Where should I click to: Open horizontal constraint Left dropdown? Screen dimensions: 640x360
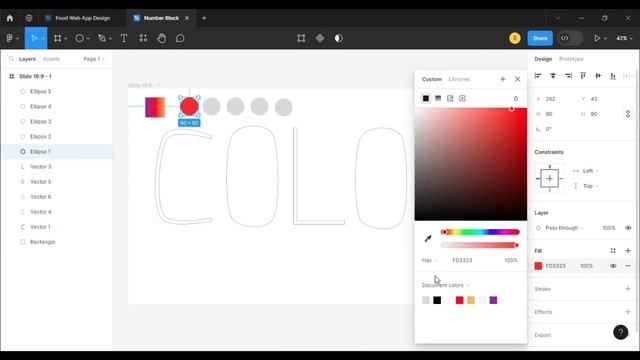click(x=590, y=171)
